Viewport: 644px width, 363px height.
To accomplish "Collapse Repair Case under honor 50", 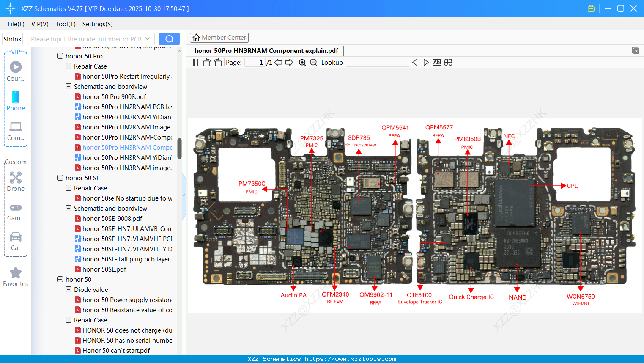I will [69, 320].
